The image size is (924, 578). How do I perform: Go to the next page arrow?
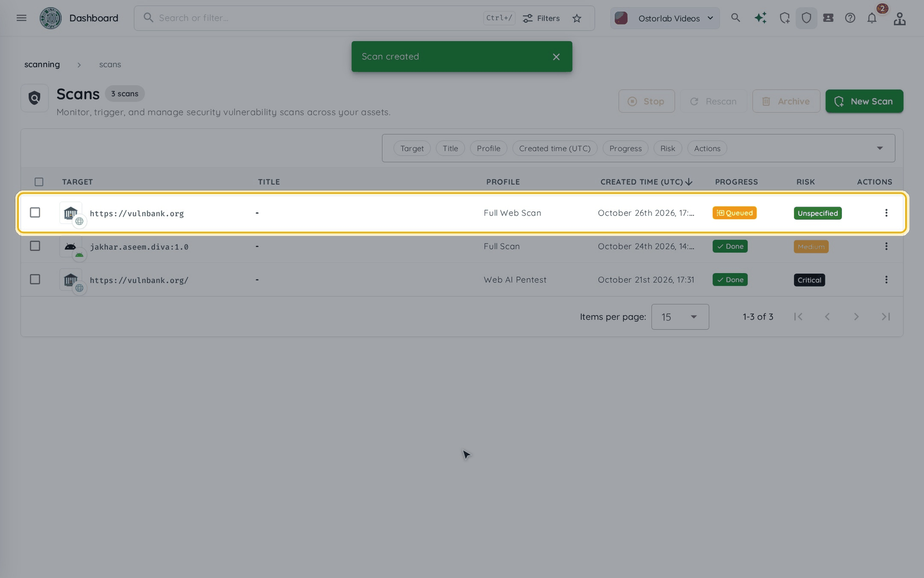856,317
